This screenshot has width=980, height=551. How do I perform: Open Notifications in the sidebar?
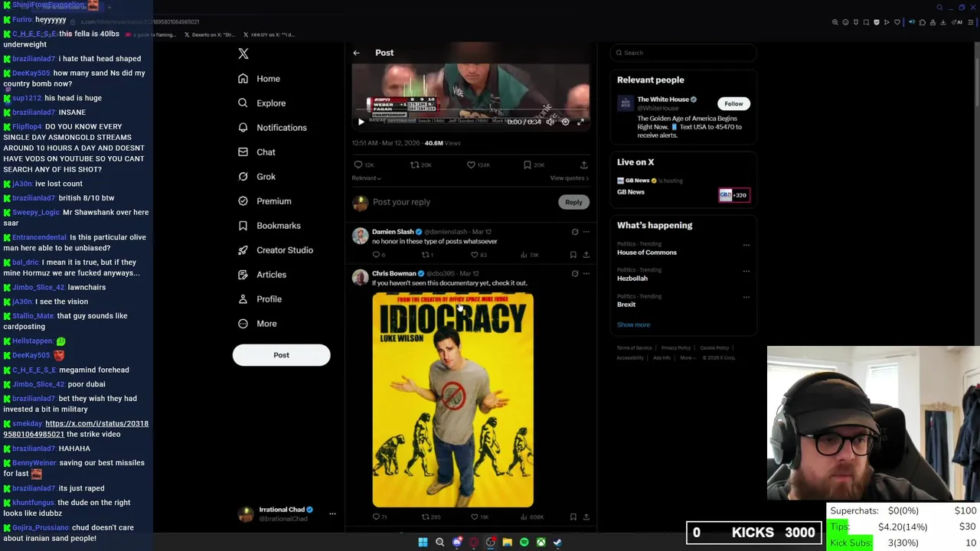[x=272, y=128]
